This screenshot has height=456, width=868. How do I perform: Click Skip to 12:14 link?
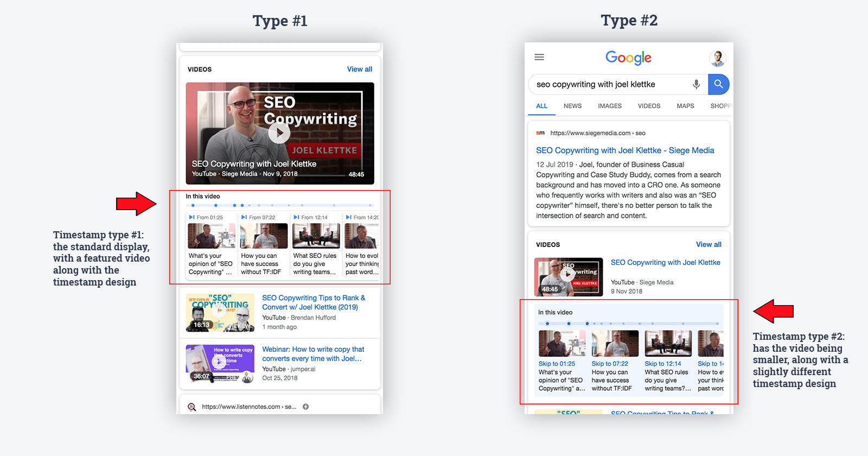pyautogui.click(x=663, y=364)
